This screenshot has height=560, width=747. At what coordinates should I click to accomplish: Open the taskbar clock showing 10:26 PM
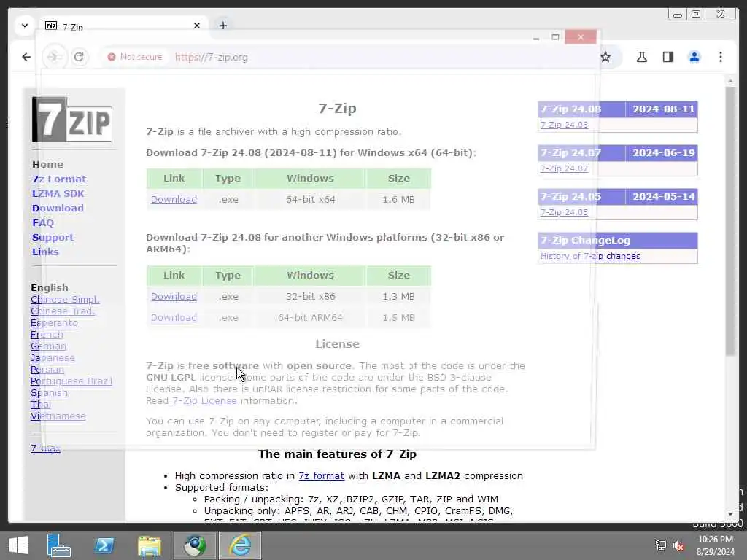point(715,545)
